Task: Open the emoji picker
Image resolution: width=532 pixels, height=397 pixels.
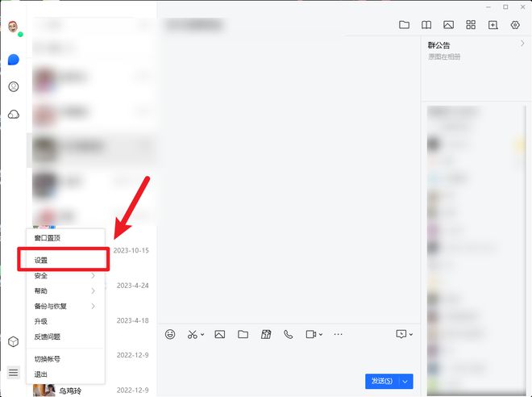Action: (x=170, y=334)
